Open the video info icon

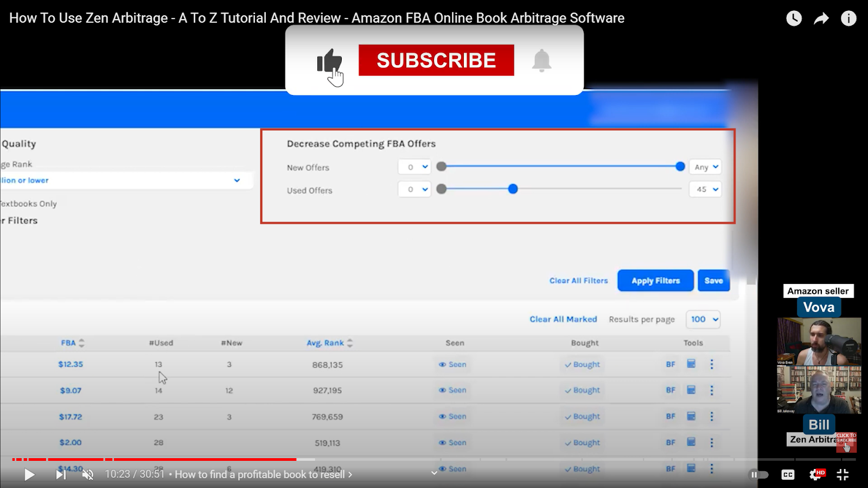pos(848,18)
